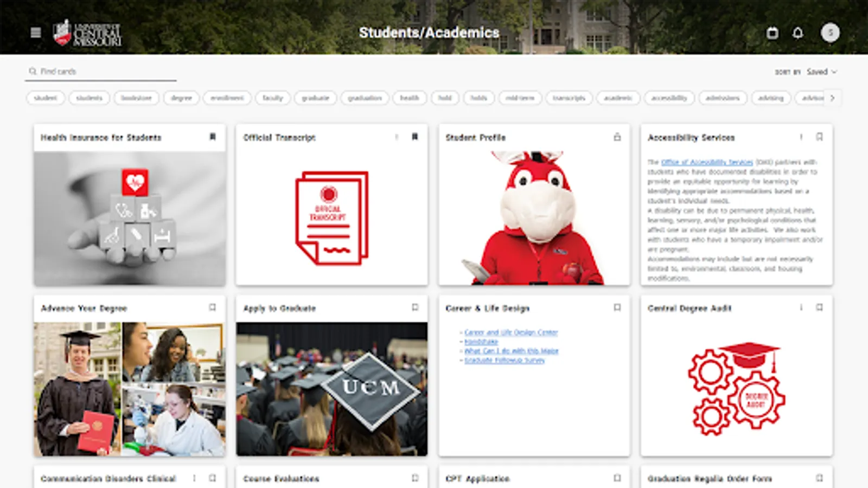
Task: Click the University of Central Missouri logo
Action: (x=87, y=33)
